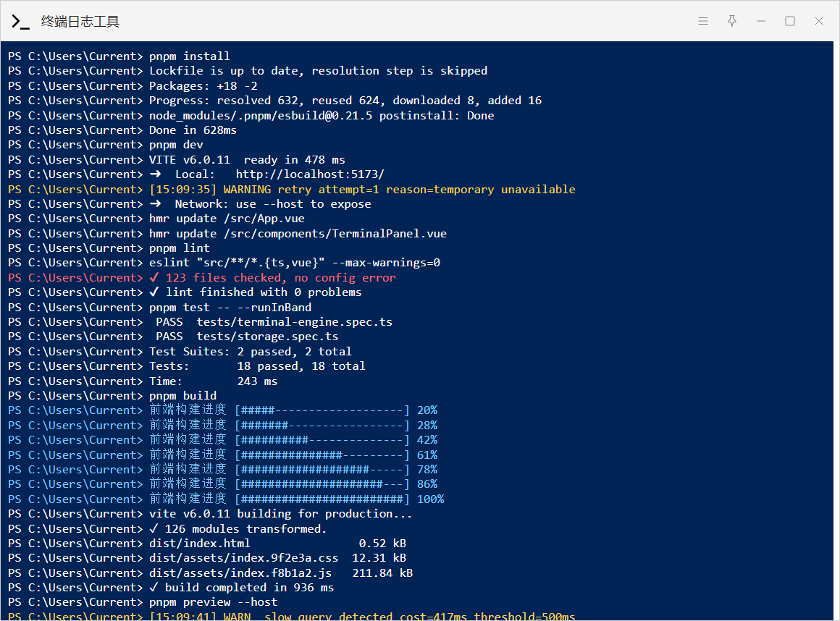
Task: Click the pnpm preview --host command
Action: click(213, 602)
